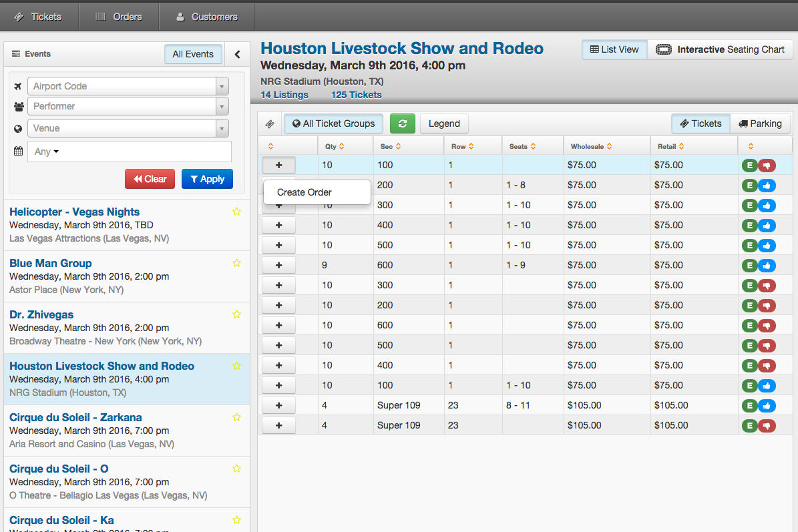Click thumbs-down icon for section 600 without seats

click(767, 326)
